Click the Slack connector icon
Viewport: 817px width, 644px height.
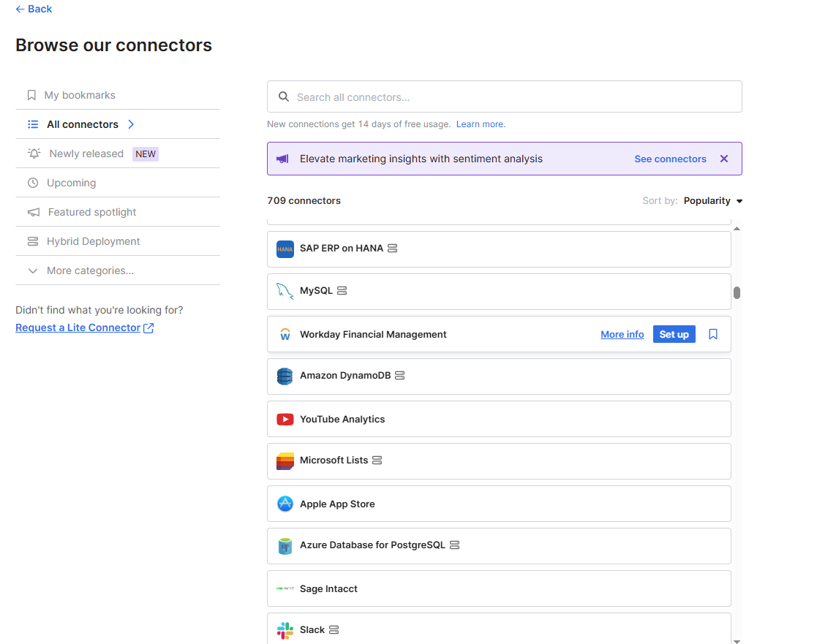click(285, 629)
